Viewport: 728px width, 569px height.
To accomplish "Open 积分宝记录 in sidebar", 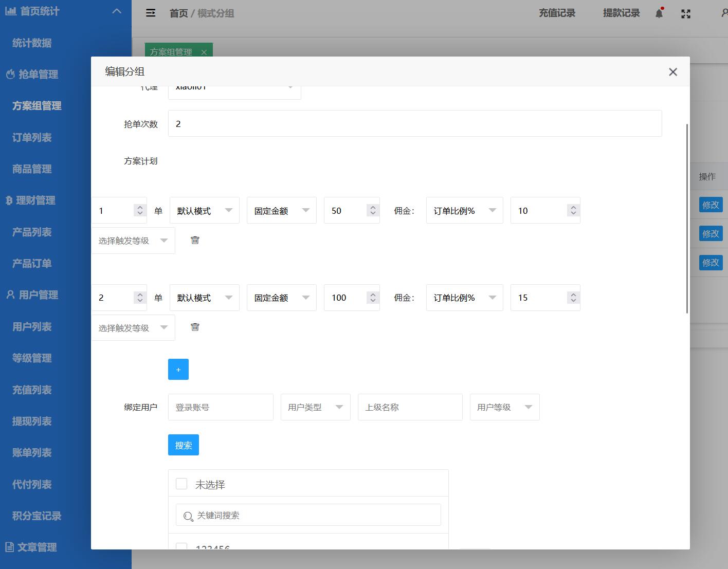I will (37, 516).
